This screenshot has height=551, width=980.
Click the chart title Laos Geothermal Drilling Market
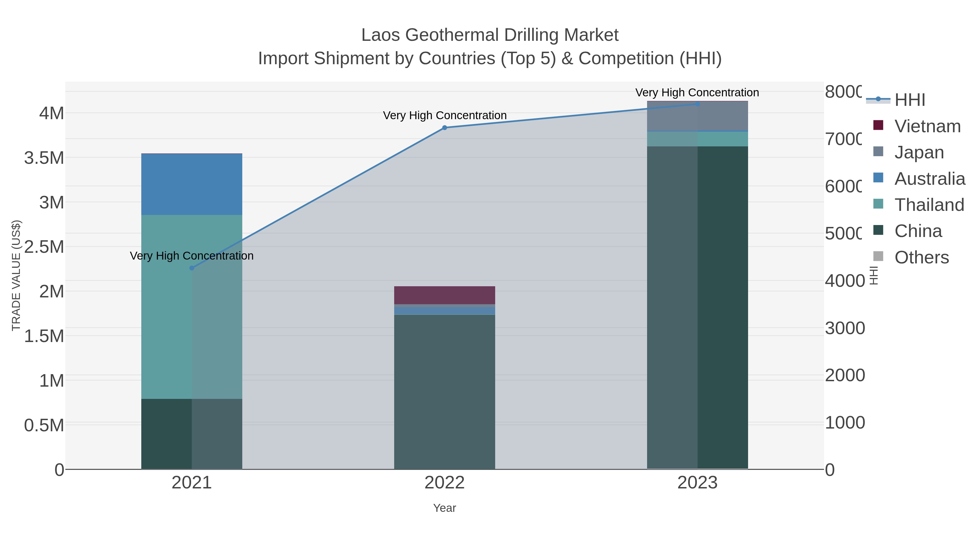[x=490, y=35]
